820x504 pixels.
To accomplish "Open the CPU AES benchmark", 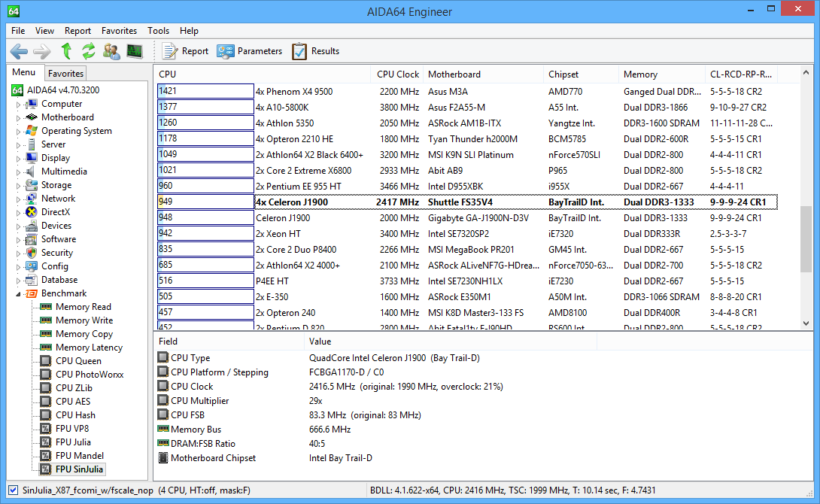I will 73,402.
